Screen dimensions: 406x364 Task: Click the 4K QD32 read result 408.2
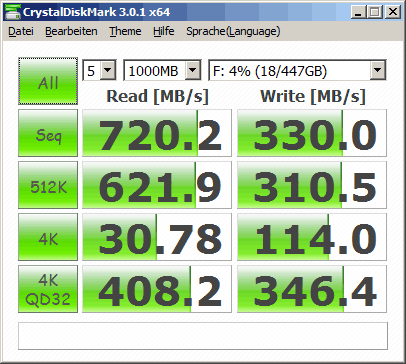[x=157, y=289]
